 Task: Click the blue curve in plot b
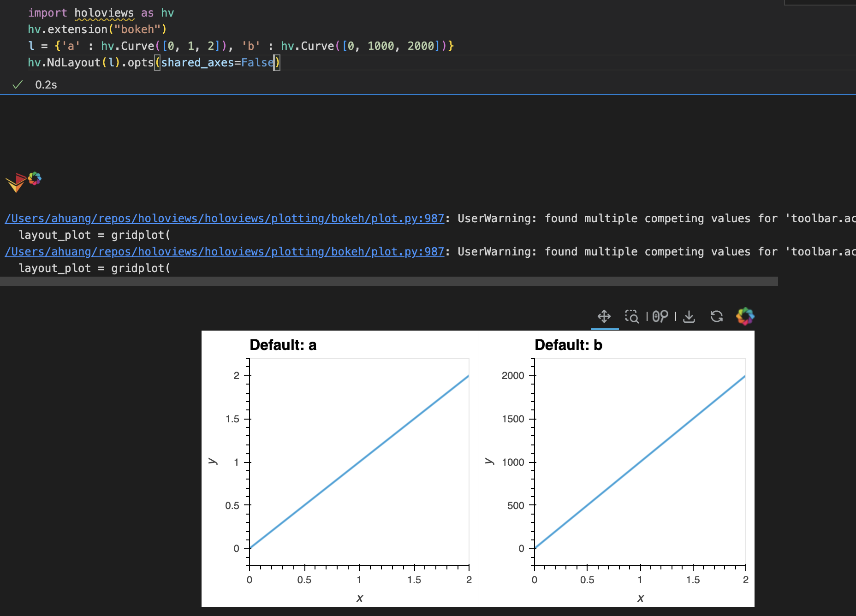[x=640, y=462]
